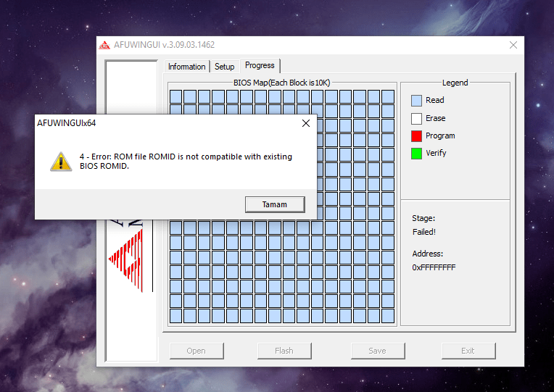Image resolution: width=554 pixels, height=392 pixels.
Task: Click the BIOS Map group title
Action: coord(281,83)
